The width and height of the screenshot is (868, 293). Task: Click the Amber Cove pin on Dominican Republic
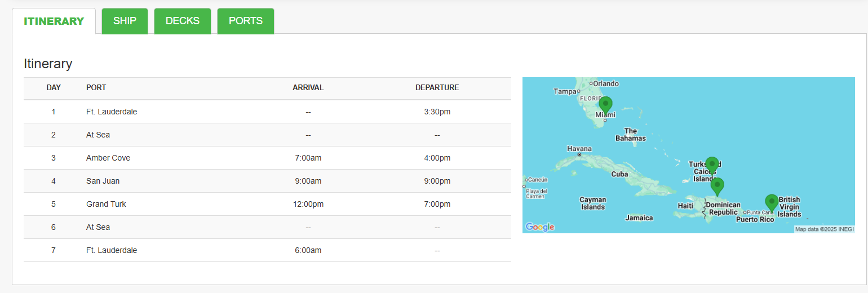pos(717,186)
